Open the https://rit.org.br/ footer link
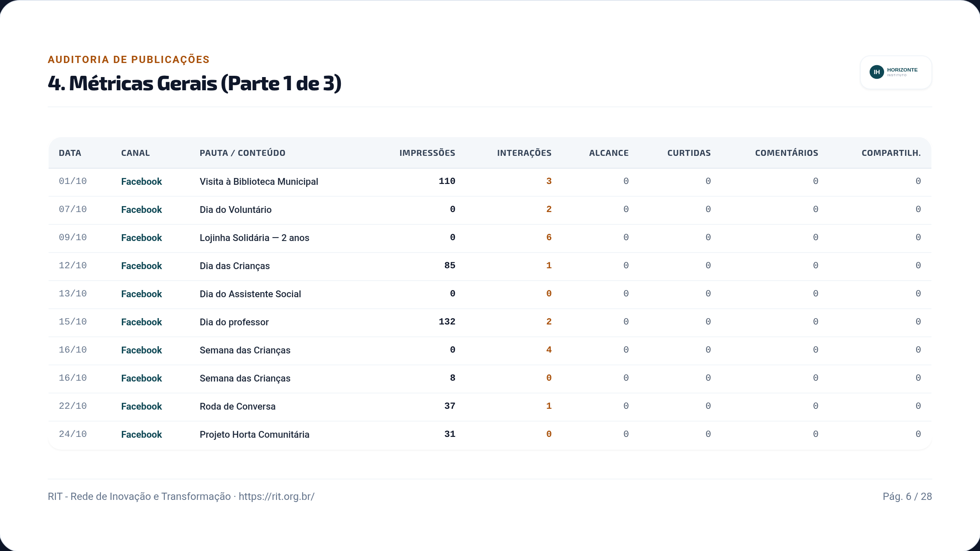 click(277, 496)
